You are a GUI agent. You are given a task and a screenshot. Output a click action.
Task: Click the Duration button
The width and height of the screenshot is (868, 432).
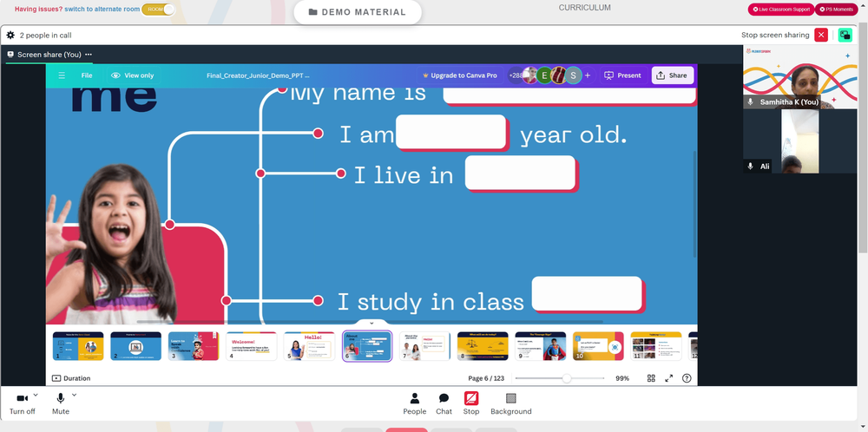(71, 378)
